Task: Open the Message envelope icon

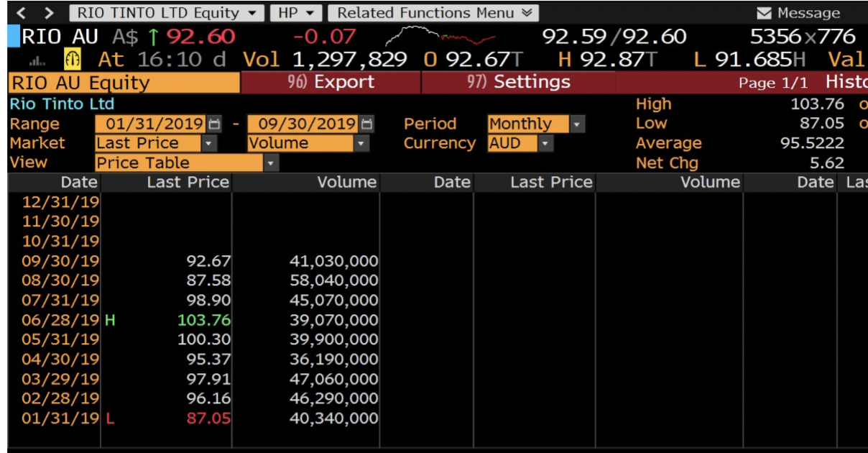Action: click(x=765, y=13)
